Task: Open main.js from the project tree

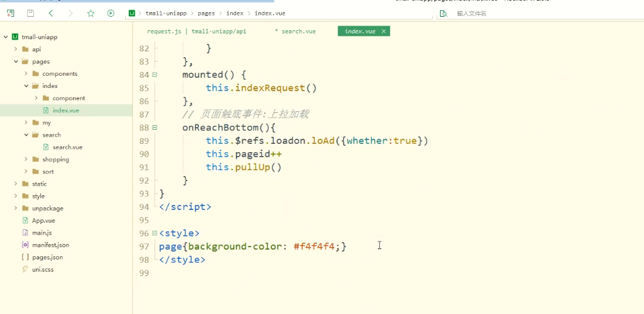Action: pos(42,232)
